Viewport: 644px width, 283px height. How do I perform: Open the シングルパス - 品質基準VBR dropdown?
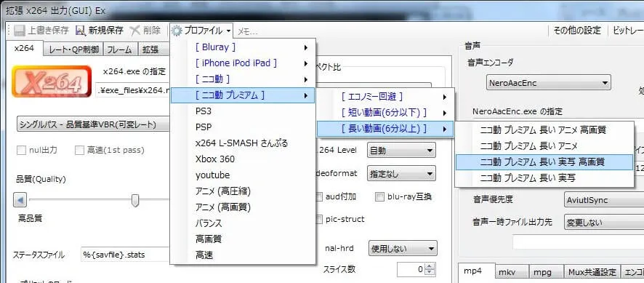point(94,124)
